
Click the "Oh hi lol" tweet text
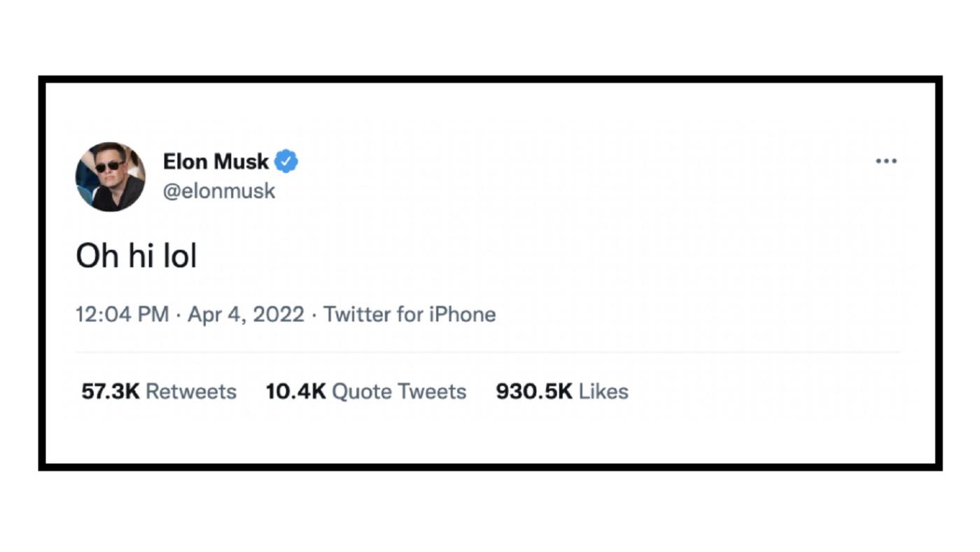point(136,257)
